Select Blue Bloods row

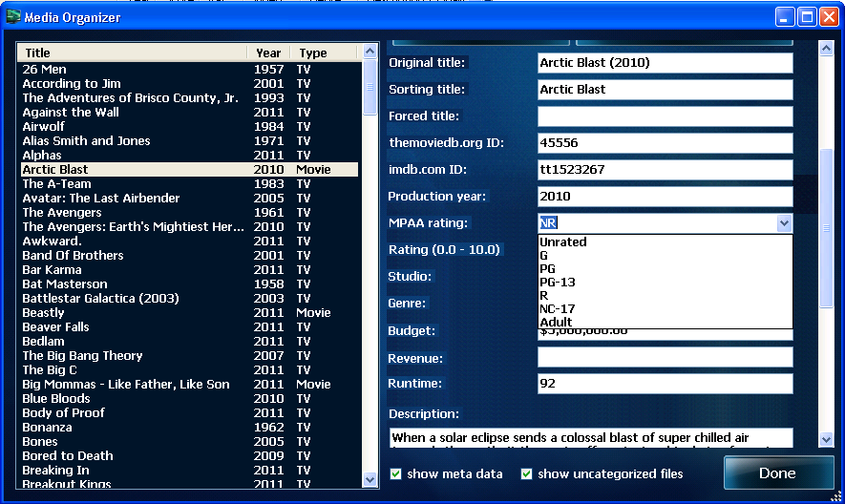coord(190,398)
